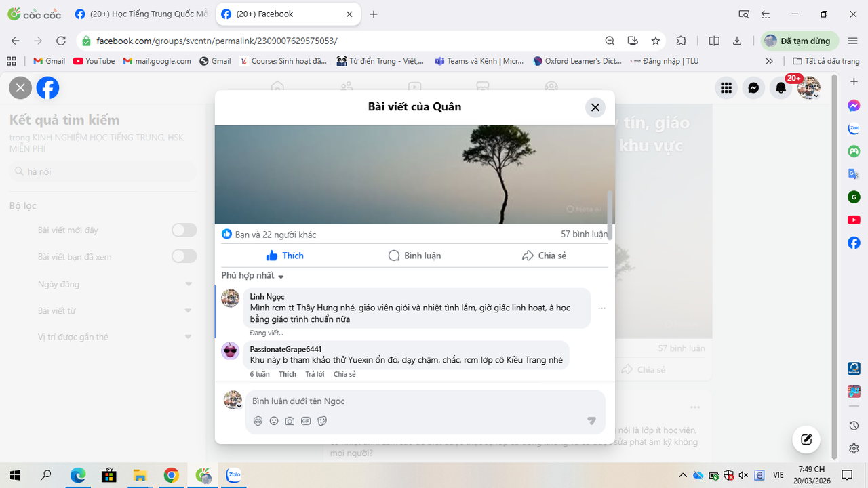Click Chia sẻ under PassionateGrape6441's comment

pos(344,374)
